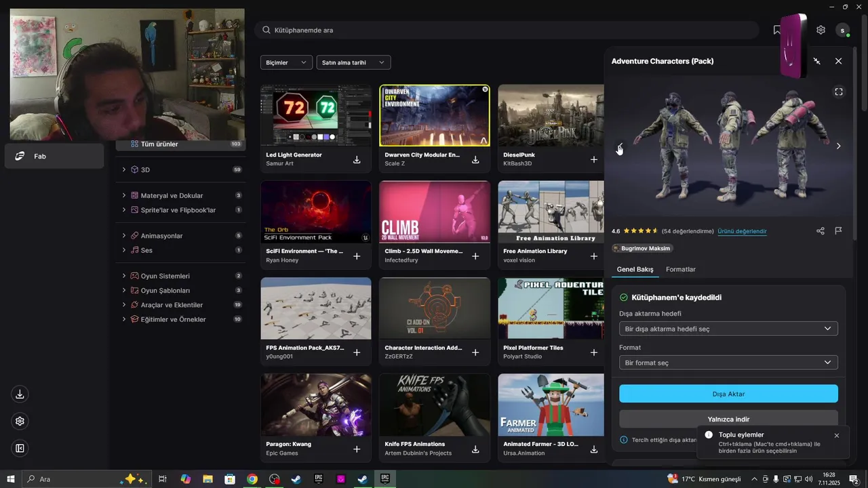Viewport: 868px width, 488px height.
Task: Click the Windows taskbar search box
Action: point(87,479)
